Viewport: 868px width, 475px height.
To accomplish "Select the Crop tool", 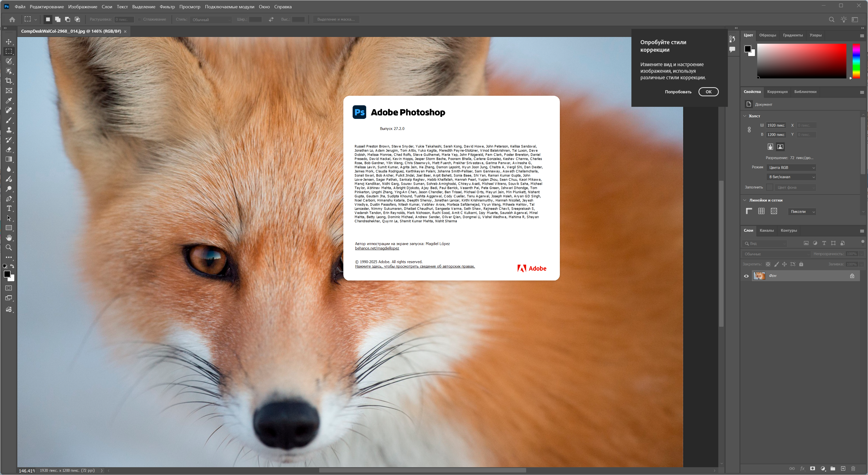I will coord(9,81).
